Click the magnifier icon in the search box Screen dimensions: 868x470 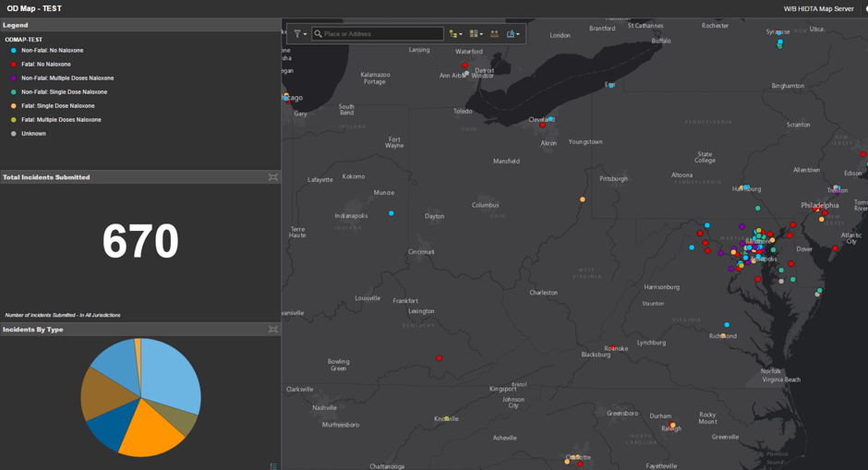318,34
